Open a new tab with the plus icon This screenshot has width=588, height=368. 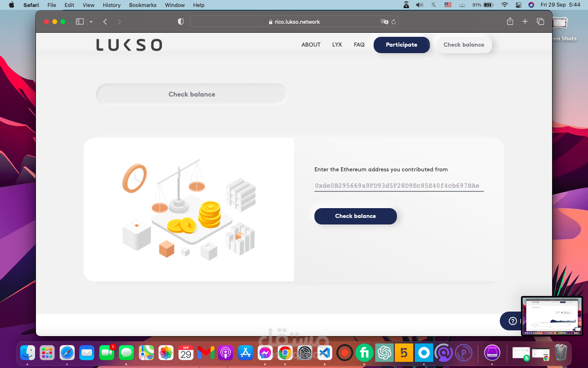click(x=525, y=21)
